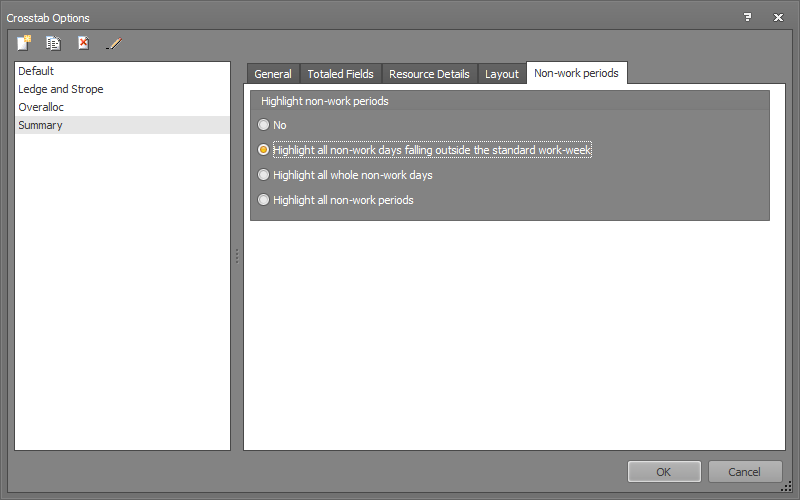800x500 pixels.
Task: Choose Overalloc from the list
Action: pos(41,107)
